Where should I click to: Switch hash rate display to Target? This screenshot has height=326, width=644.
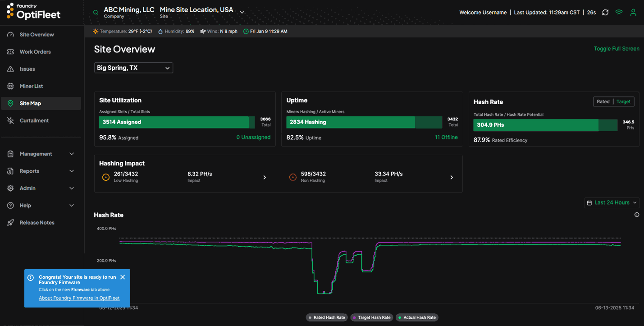pos(623,101)
